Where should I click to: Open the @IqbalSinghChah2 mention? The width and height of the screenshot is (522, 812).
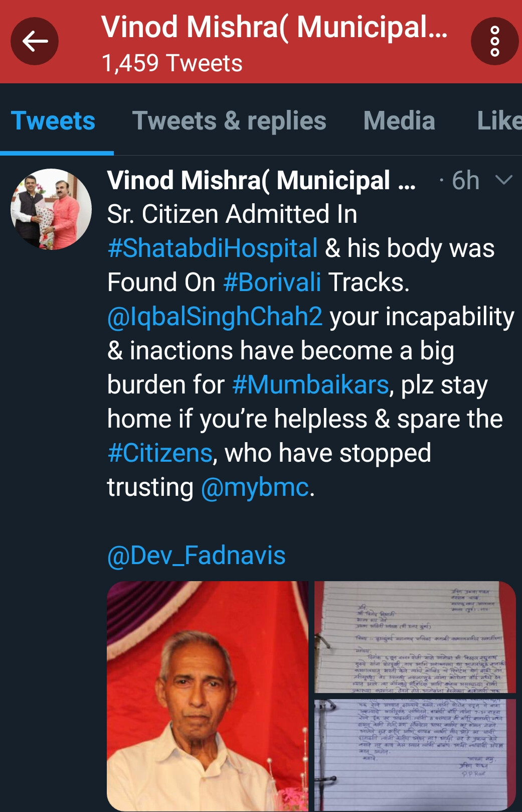click(x=215, y=317)
